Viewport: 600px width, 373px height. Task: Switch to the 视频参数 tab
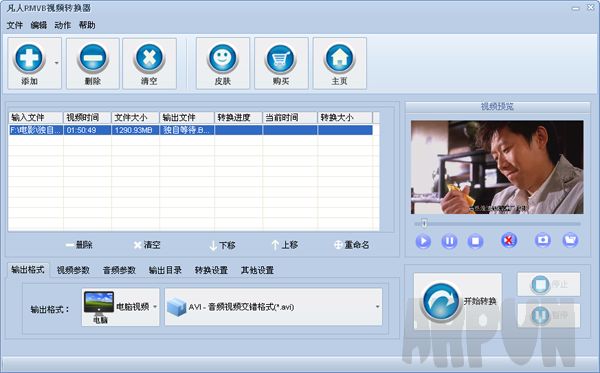point(73,270)
